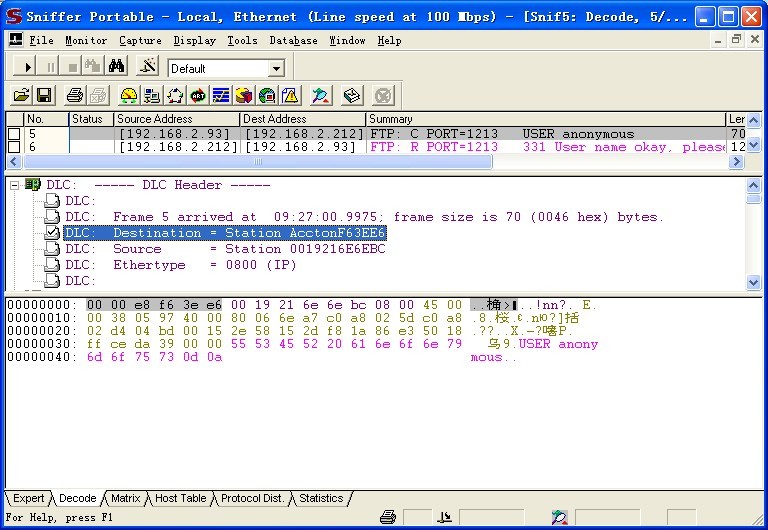This screenshot has width=768, height=530.
Task: Open the Tools menu
Action: tap(242, 41)
